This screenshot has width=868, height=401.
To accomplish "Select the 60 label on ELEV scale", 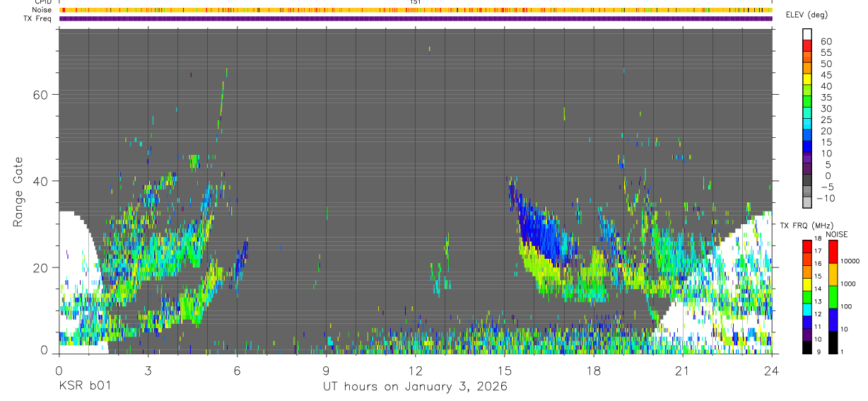I will [x=826, y=42].
